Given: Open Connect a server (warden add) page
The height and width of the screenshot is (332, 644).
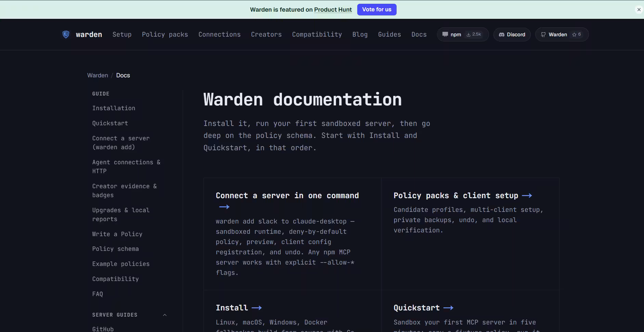Looking at the screenshot, I should (121, 143).
